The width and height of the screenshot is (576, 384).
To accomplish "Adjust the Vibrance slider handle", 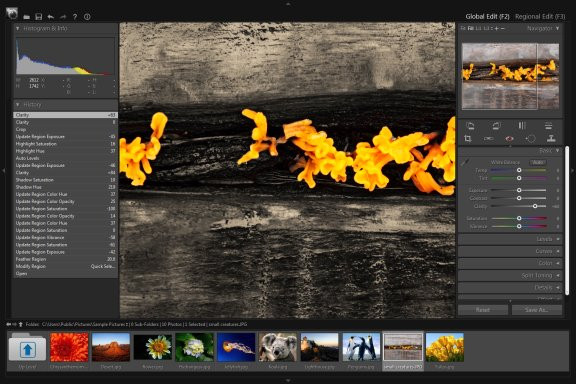I will point(519,226).
